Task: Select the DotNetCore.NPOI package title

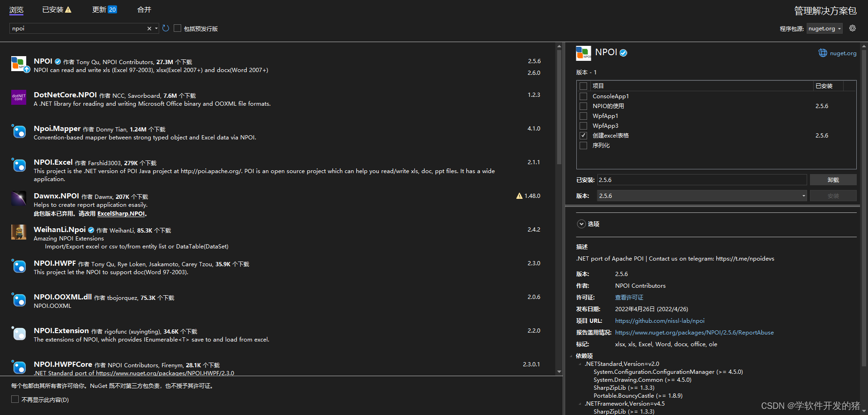Action: tap(65, 95)
